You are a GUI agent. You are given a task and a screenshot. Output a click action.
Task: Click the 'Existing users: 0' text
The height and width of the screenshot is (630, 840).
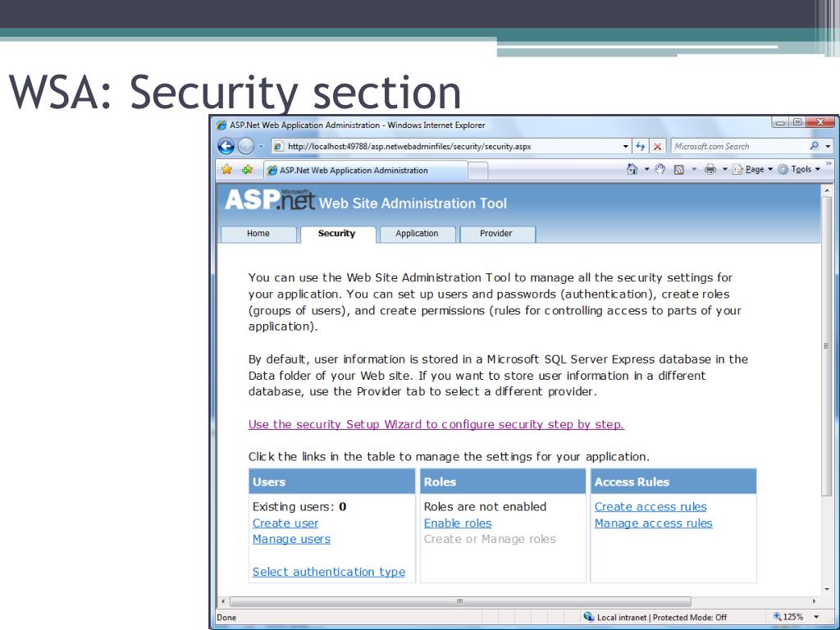(299, 507)
